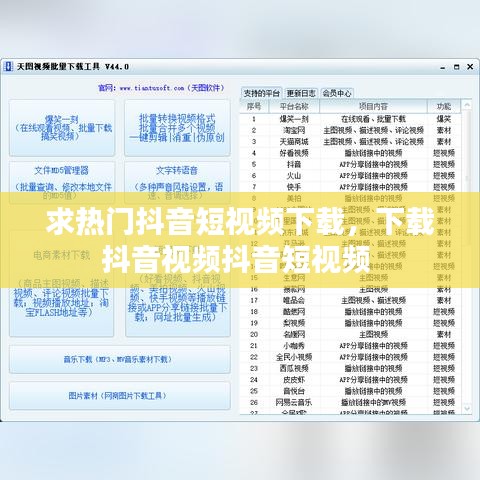Click 在线观看、批量下载 content cell in row 1

[x=373, y=119]
